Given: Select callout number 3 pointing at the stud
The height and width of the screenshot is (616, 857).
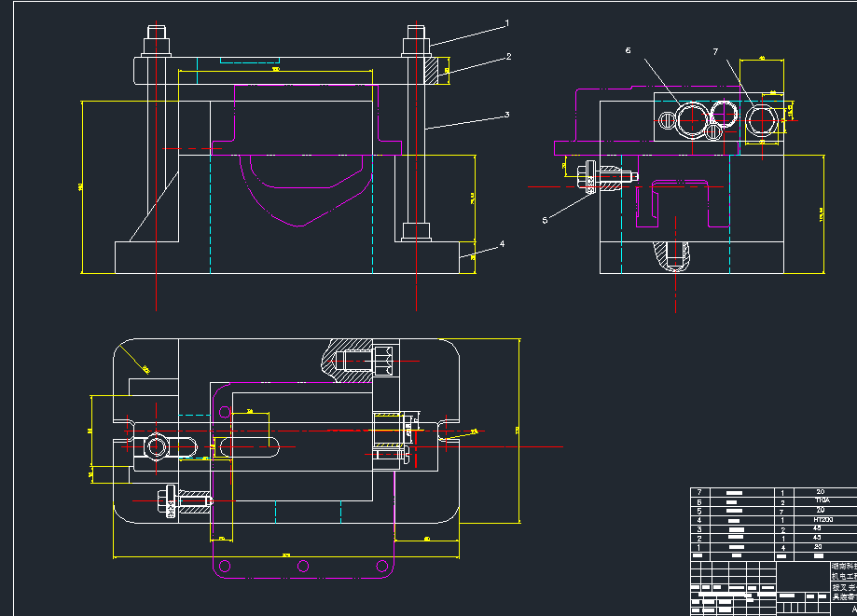Looking at the screenshot, I should 507,115.
